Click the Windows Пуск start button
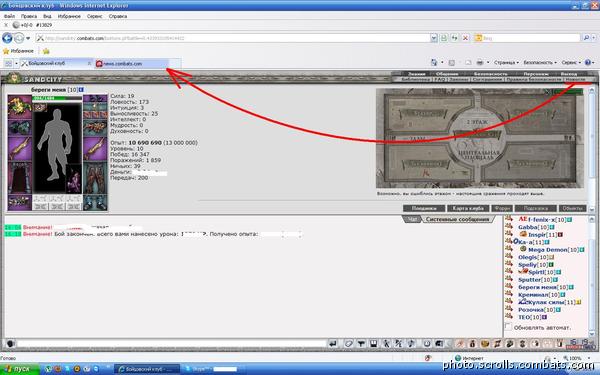This screenshot has height=375, width=600. tap(19, 369)
